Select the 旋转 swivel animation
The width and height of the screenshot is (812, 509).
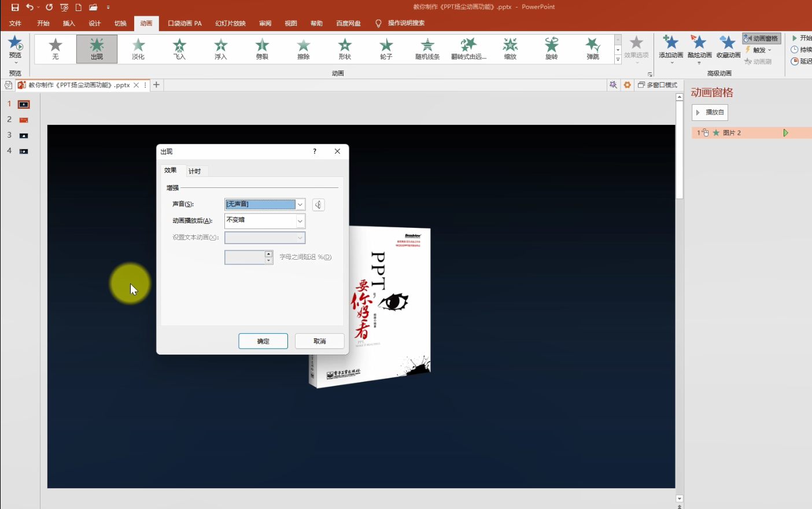[x=552, y=49]
